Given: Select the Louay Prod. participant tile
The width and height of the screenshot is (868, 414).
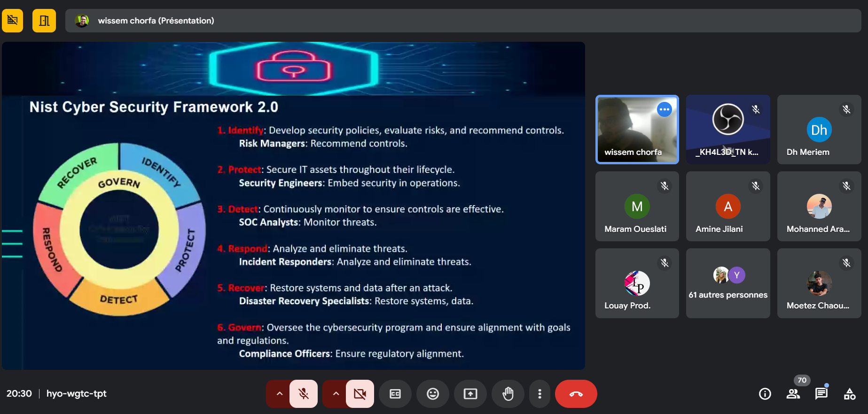Looking at the screenshot, I should tap(637, 283).
